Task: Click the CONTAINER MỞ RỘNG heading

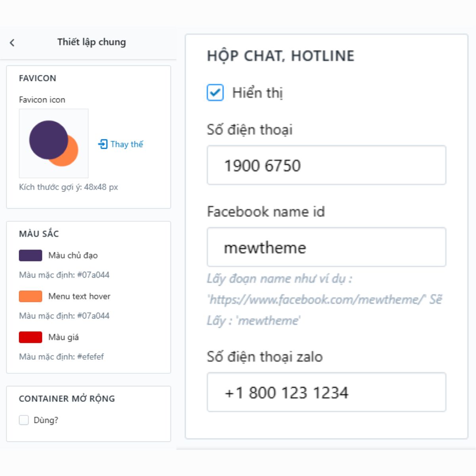Action: 67,399
